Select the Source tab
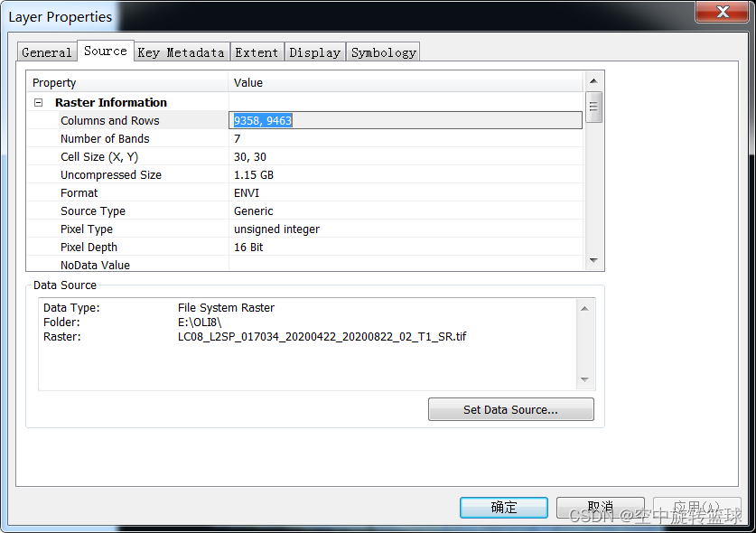 point(106,51)
